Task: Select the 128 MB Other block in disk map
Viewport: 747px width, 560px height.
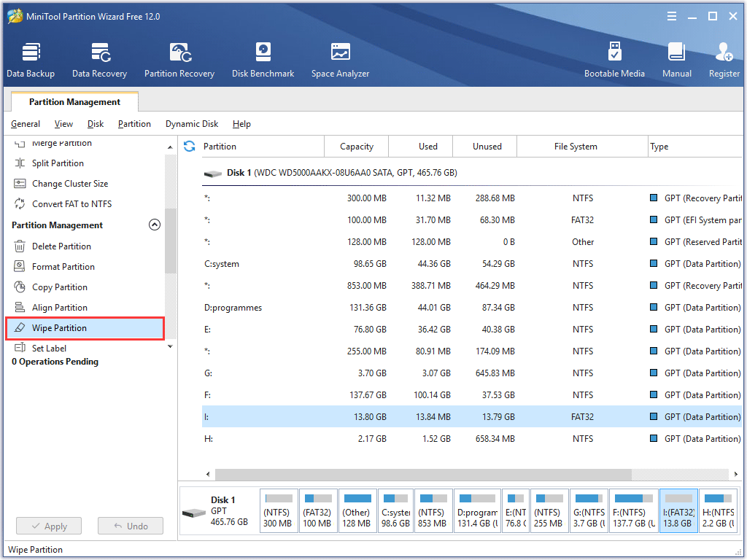Action: 357,511
